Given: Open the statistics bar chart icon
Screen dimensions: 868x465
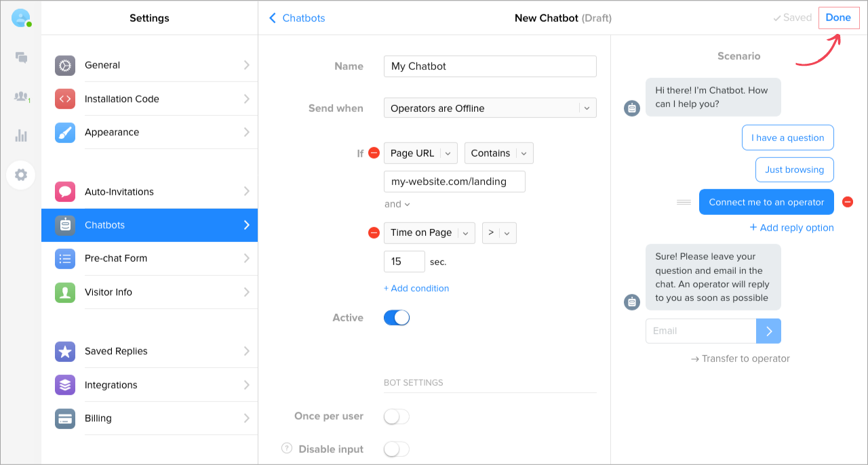Looking at the screenshot, I should click(21, 136).
